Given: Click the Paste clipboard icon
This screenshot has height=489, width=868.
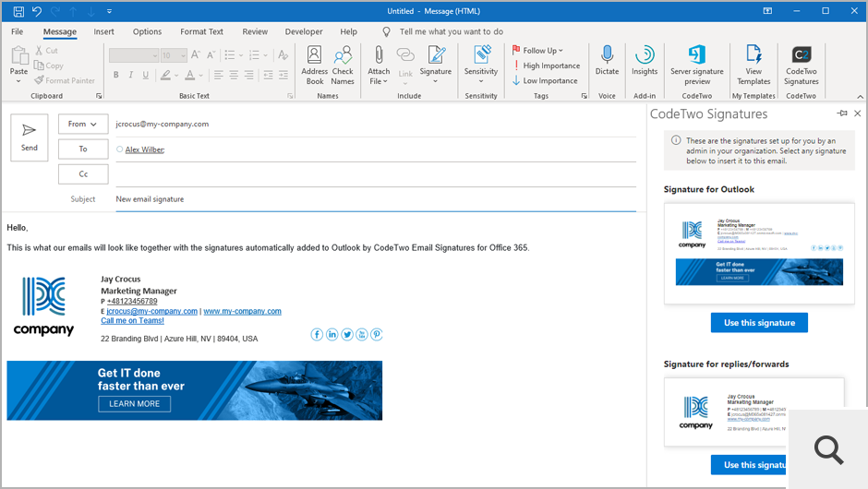Looking at the screenshot, I should 18,55.
